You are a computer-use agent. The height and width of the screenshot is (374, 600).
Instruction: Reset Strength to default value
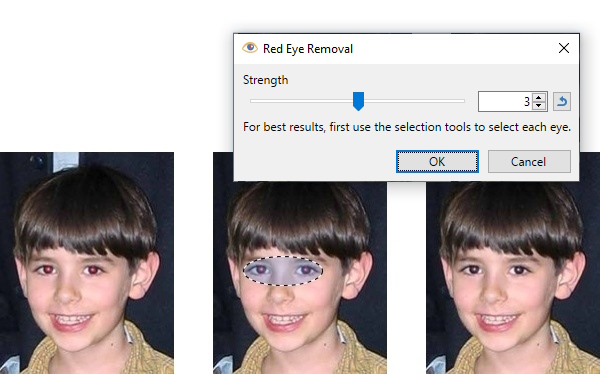562,101
